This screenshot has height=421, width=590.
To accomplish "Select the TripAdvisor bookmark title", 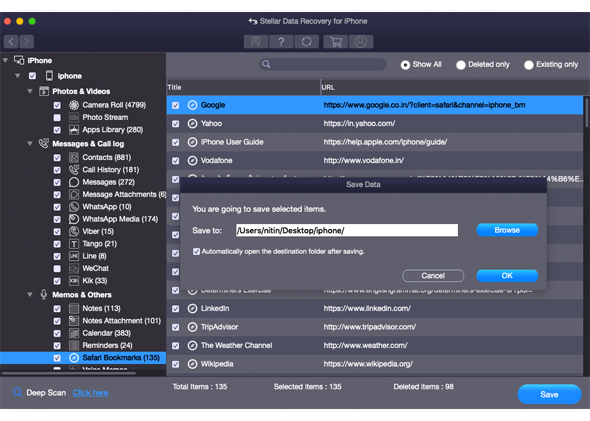I will [x=219, y=327].
